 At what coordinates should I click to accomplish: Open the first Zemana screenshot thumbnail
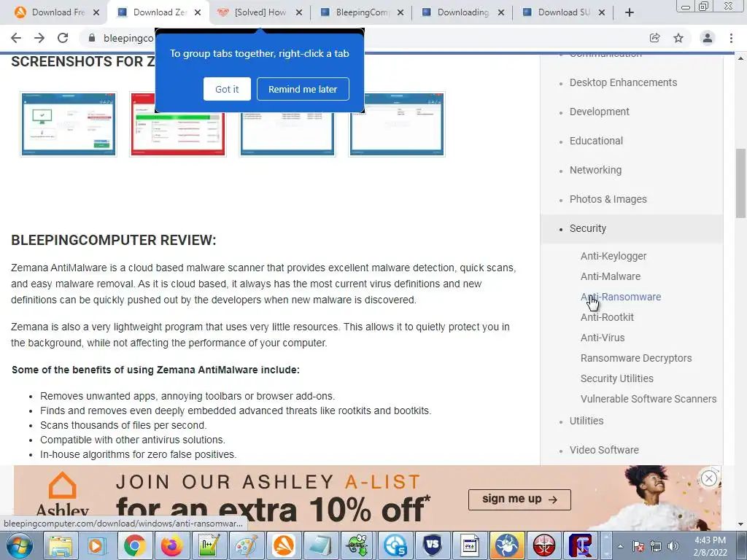pyautogui.click(x=68, y=124)
